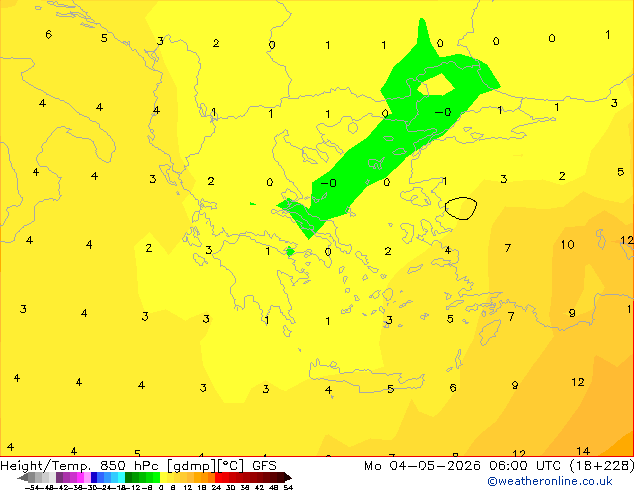The image size is (634, 490).
Task: Open the weatheronline.co.uk copyright link
Action: [x=550, y=481]
